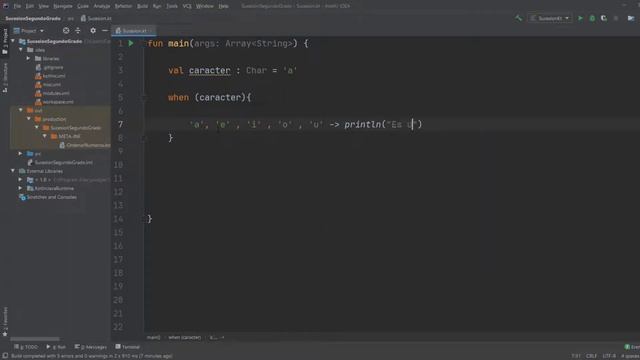Screen dimensions: 640x360
Task: Click the UTF-8 encoding indicator
Action: 609,356
